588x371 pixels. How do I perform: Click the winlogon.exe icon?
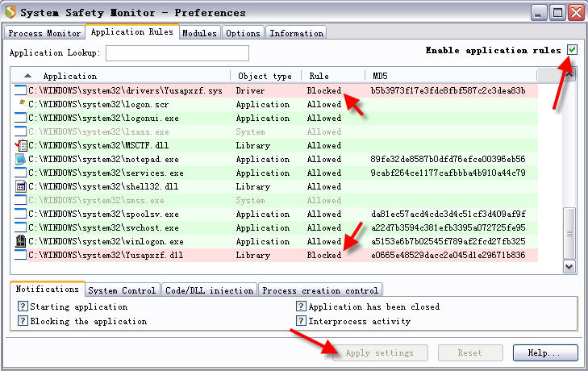click(x=21, y=241)
